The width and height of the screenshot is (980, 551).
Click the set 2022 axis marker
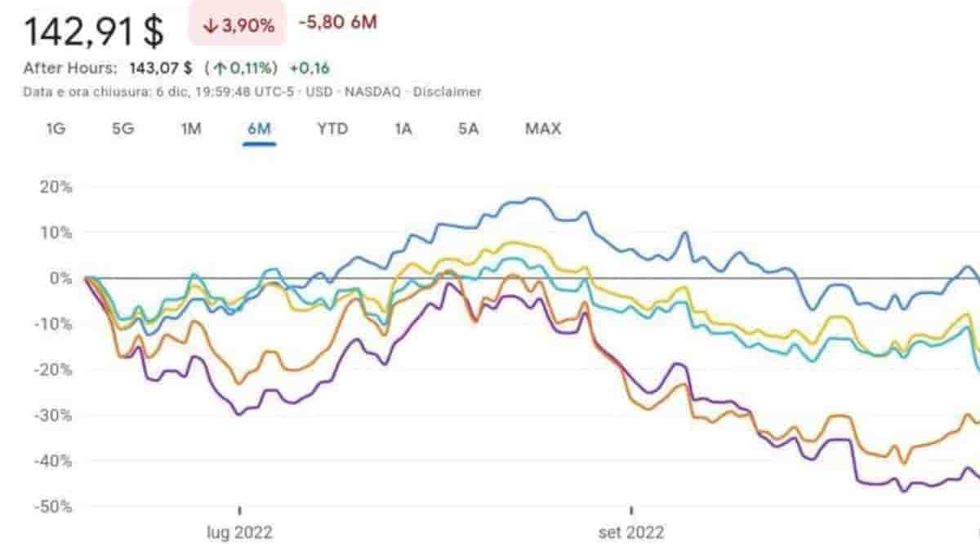click(631, 533)
